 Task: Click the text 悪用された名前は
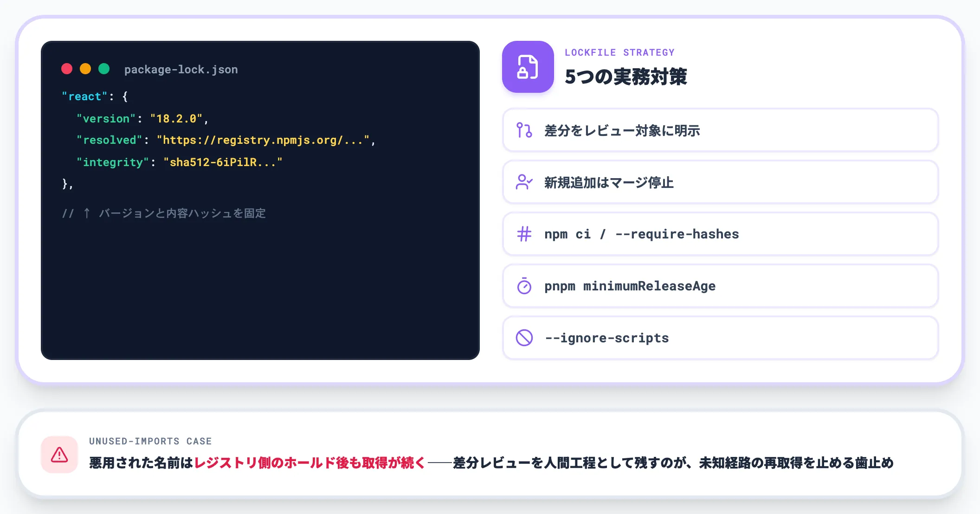pyautogui.click(x=141, y=463)
